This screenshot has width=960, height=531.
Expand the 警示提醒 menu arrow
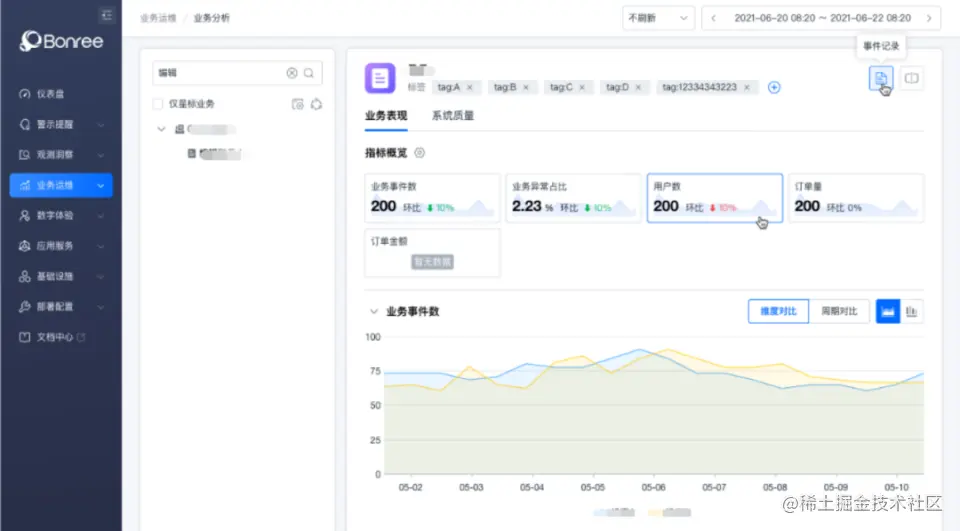point(101,124)
